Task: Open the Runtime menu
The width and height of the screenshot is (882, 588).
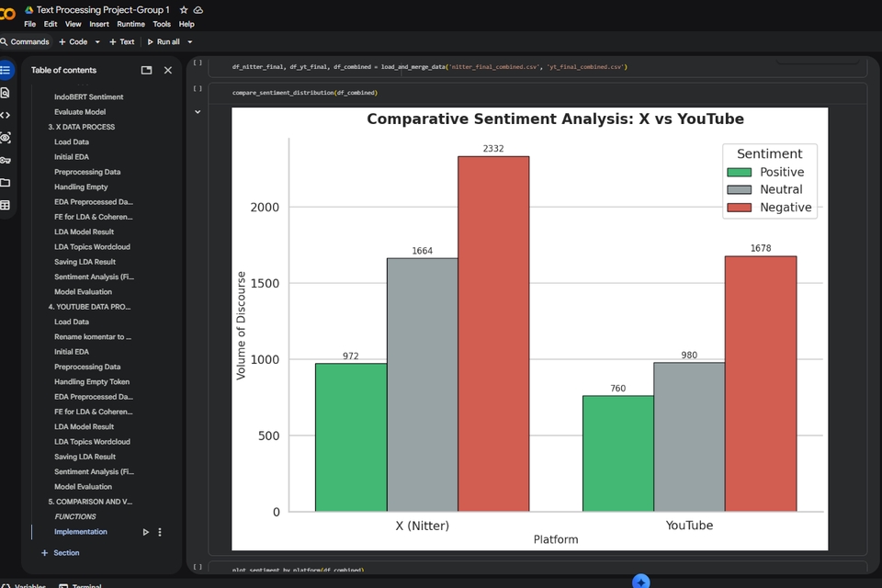Action: (x=130, y=24)
